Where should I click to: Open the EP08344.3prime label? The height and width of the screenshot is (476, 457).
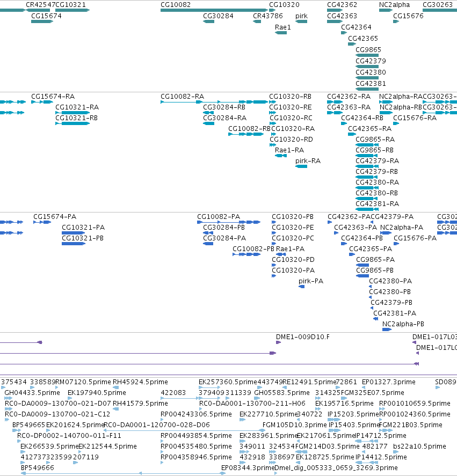click(x=248, y=468)
